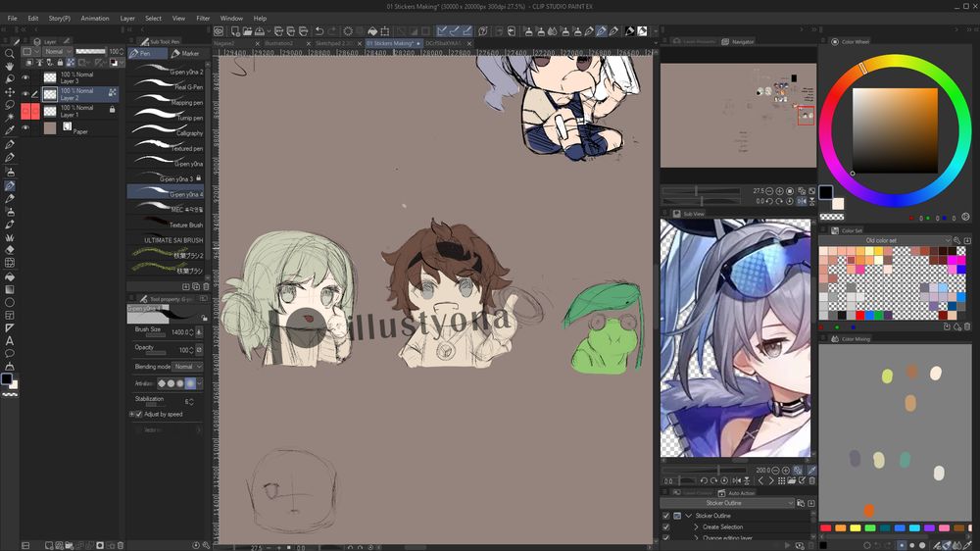Toggle the Create Selection step checkbox
Image resolution: width=980 pixels, height=551 pixels.
tap(665, 527)
